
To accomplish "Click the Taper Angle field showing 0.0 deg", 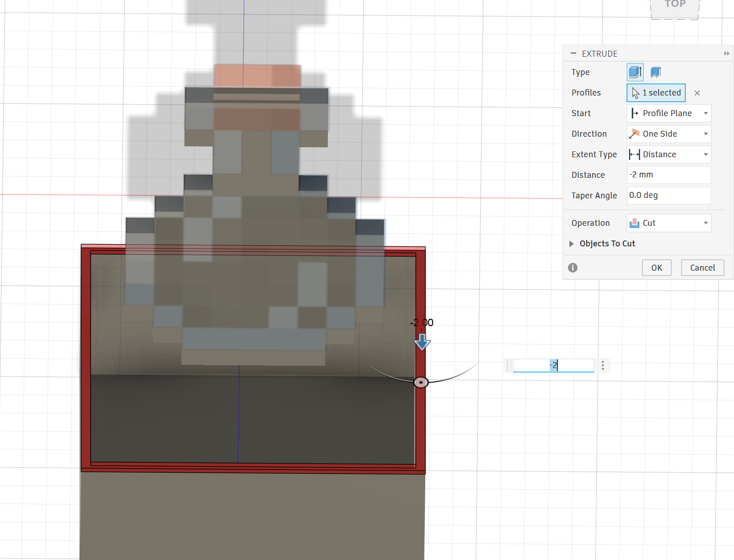I will (669, 195).
